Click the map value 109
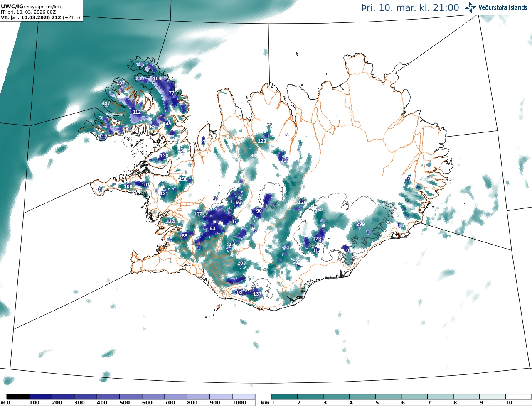532x406 pixels. [128, 186]
